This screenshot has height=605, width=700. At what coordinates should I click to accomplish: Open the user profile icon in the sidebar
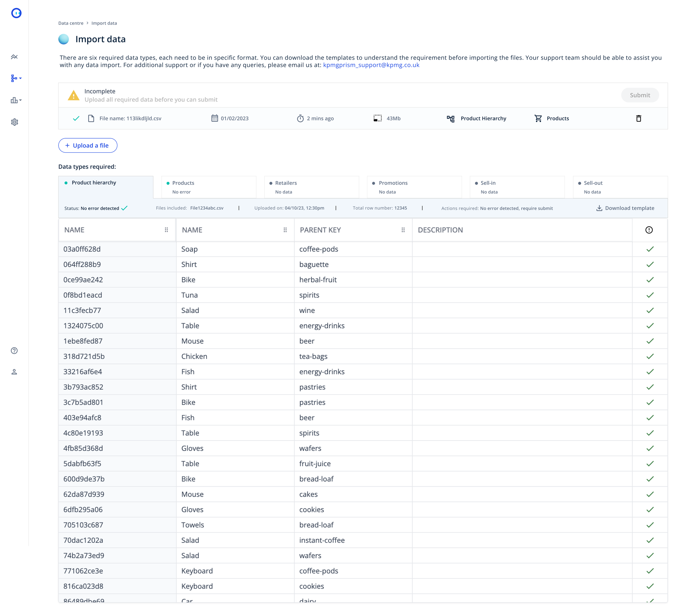(x=14, y=372)
